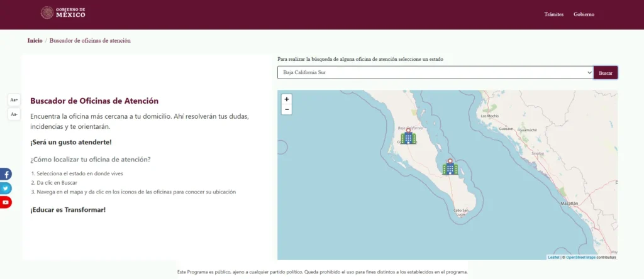Open the Gobierno menu item

point(584,14)
